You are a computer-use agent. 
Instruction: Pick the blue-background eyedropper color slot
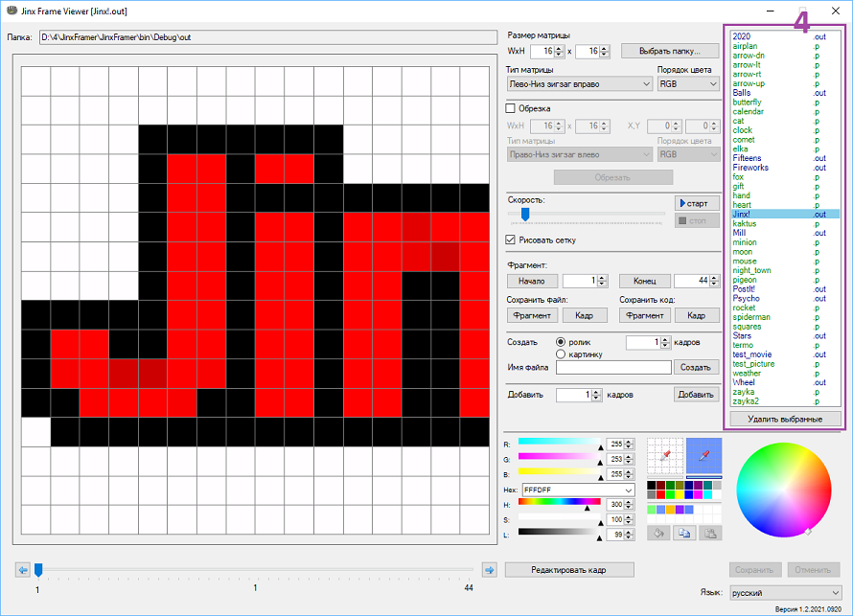tap(703, 456)
